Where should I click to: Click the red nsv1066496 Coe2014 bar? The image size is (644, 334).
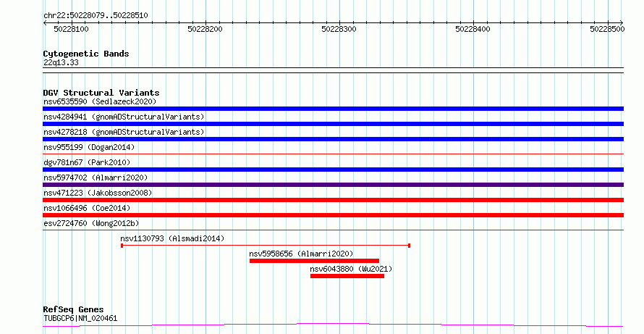[x=333, y=215]
